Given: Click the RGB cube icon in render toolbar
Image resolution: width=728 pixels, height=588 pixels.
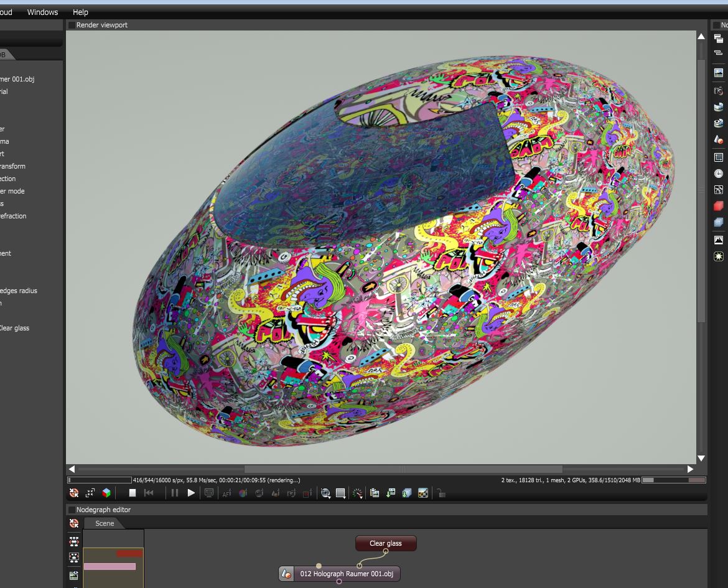Looking at the screenshot, I should tap(106, 493).
